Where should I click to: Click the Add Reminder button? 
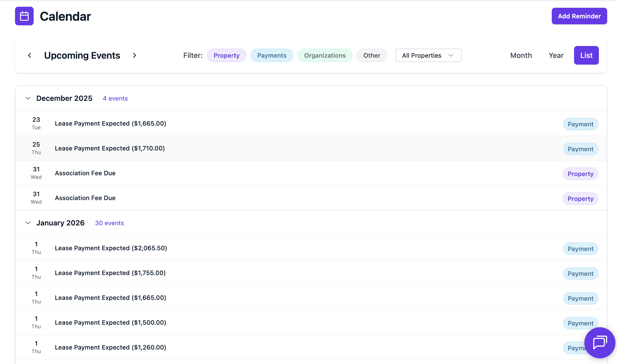tap(579, 16)
